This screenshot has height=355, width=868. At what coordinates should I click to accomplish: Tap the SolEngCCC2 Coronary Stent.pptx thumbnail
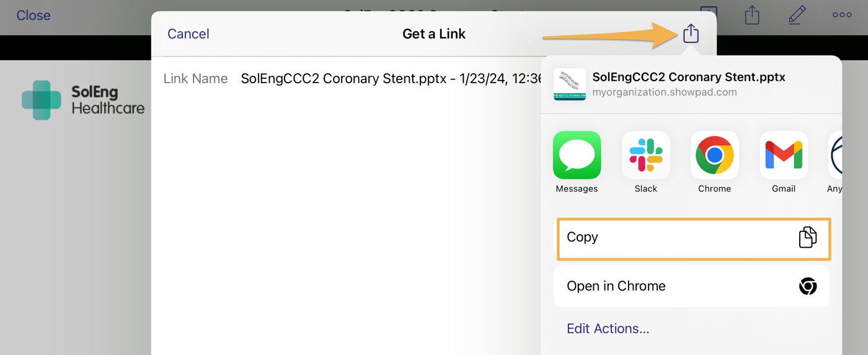pyautogui.click(x=569, y=84)
